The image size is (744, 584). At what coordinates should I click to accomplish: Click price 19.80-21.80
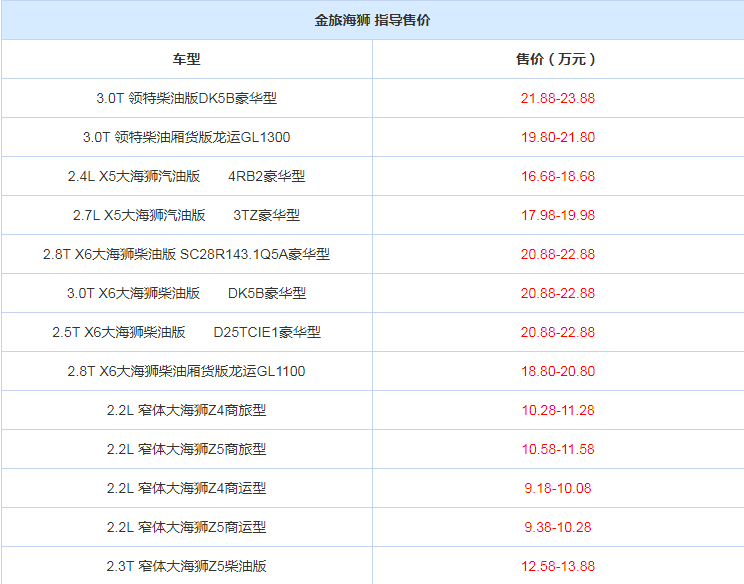point(558,137)
